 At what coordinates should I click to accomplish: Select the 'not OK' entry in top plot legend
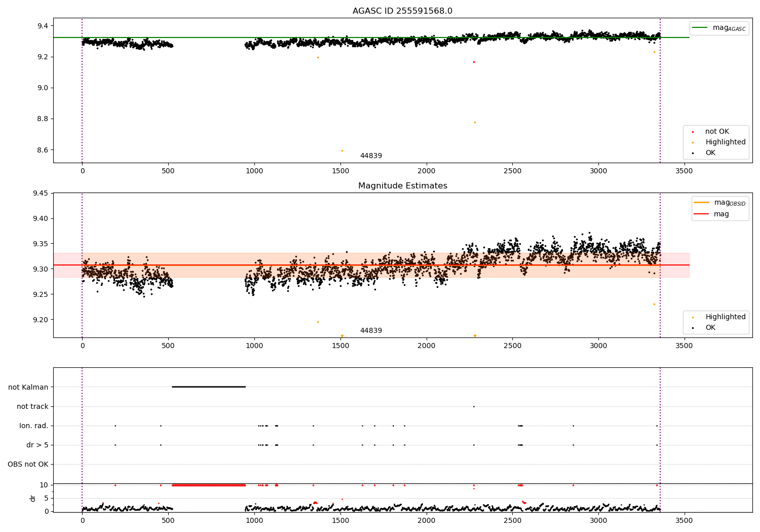tap(717, 132)
